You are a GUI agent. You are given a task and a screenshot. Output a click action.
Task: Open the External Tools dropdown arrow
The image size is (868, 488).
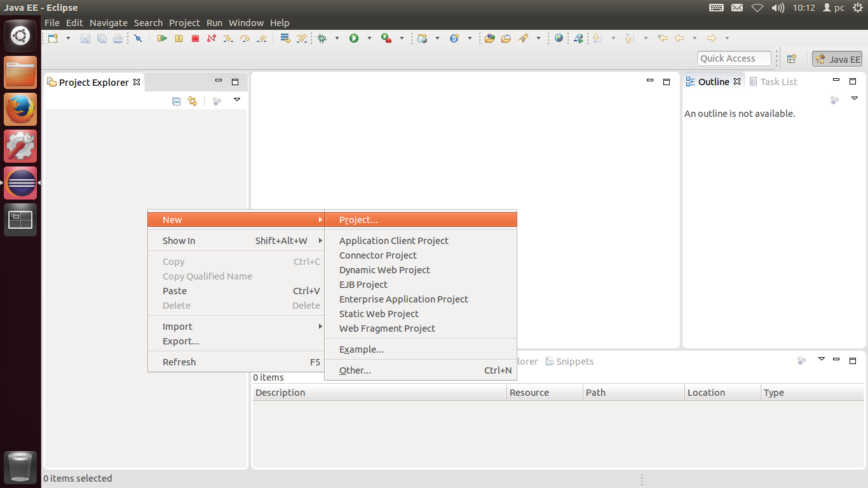click(x=402, y=38)
